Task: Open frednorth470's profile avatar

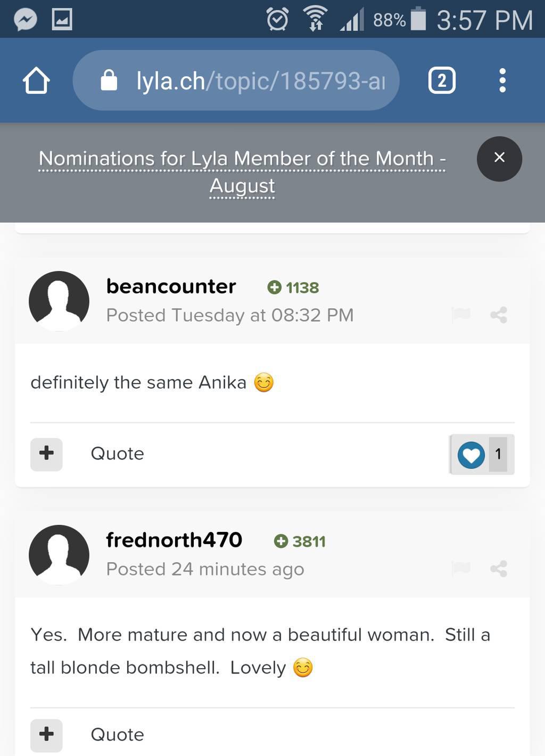Action: click(x=59, y=555)
